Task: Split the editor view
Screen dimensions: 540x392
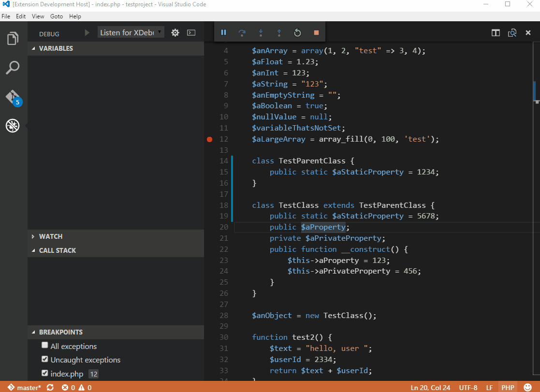Action: [x=496, y=33]
